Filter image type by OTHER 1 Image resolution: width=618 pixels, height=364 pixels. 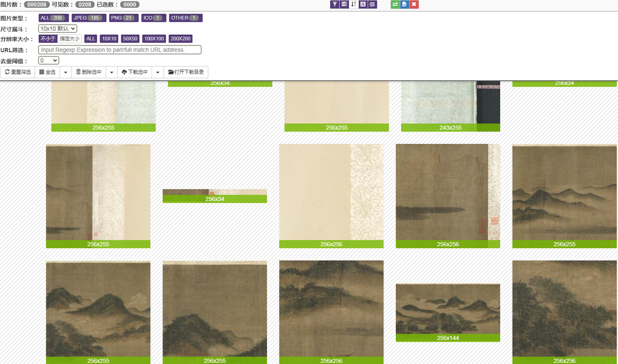[186, 18]
